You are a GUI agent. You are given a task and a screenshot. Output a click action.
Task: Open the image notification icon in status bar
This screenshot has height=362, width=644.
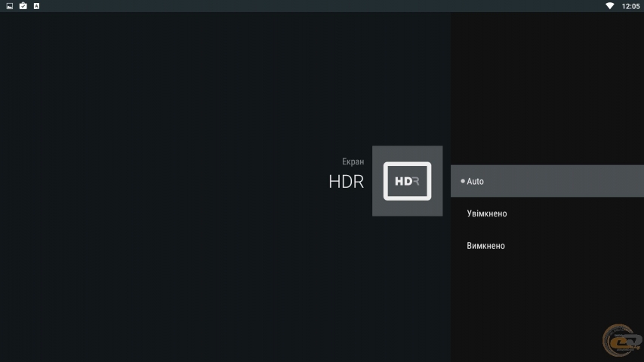click(x=10, y=6)
